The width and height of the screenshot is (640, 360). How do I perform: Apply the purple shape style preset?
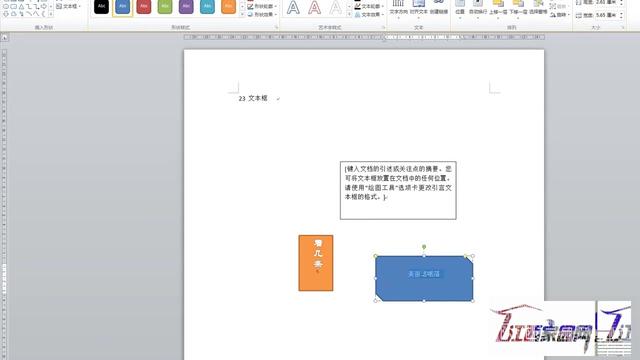point(186,7)
